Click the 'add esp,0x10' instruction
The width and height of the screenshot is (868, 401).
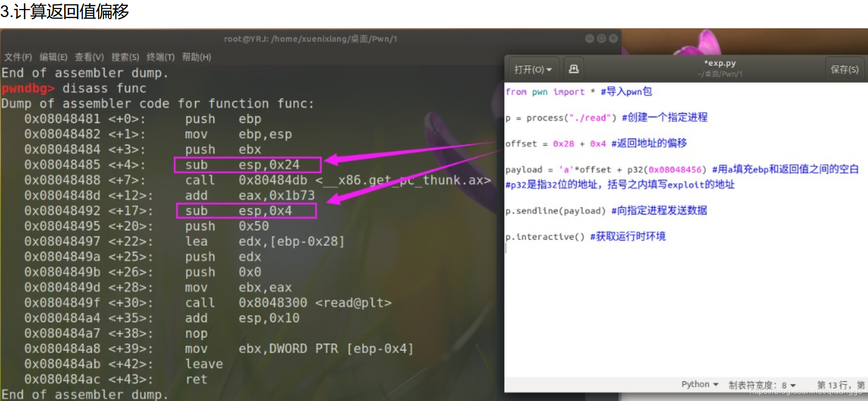(242, 318)
